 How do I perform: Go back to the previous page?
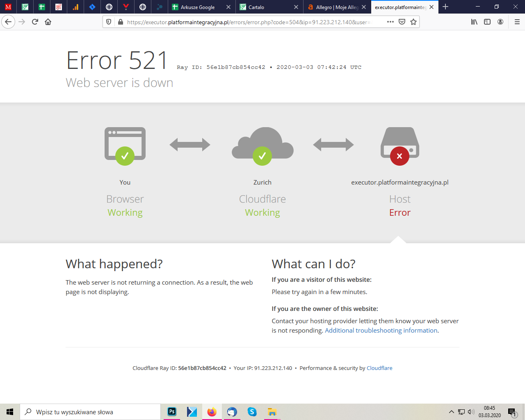coord(8,22)
